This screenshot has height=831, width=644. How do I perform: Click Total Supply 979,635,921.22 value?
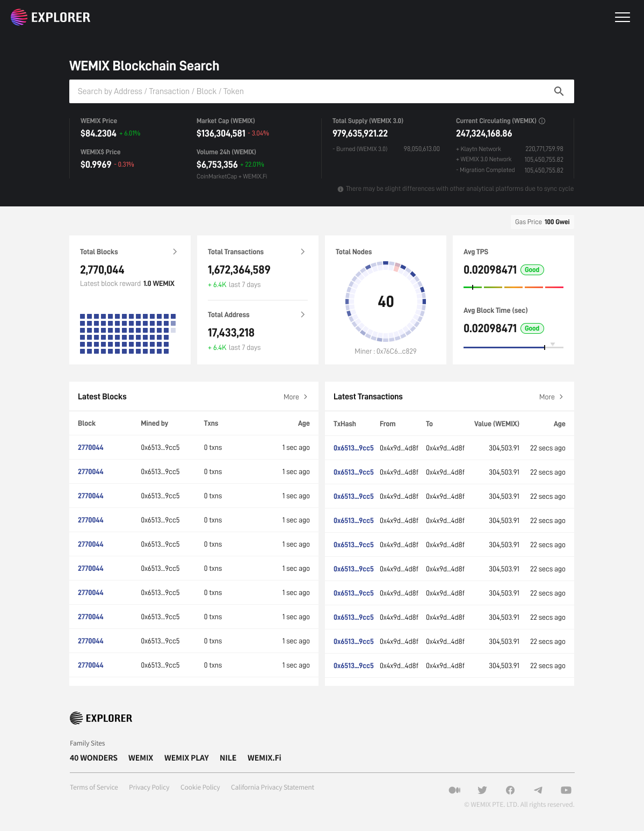pyautogui.click(x=360, y=133)
